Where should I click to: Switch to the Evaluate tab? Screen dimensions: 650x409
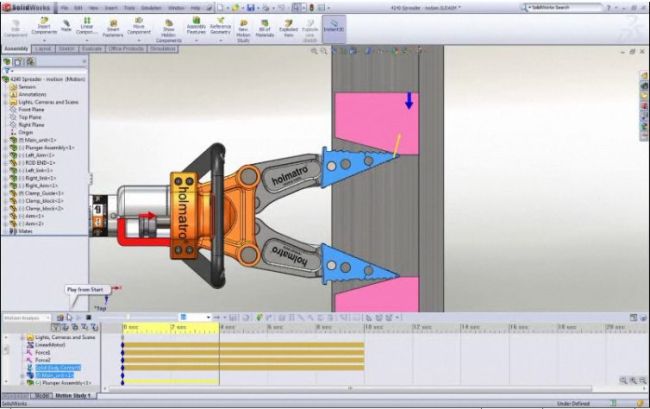(x=92, y=49)
